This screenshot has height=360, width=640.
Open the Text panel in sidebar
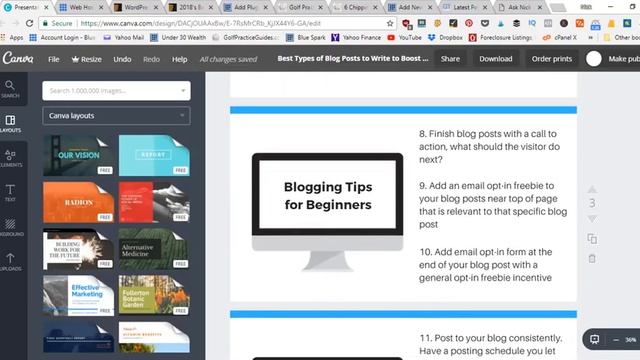(10, 193)
